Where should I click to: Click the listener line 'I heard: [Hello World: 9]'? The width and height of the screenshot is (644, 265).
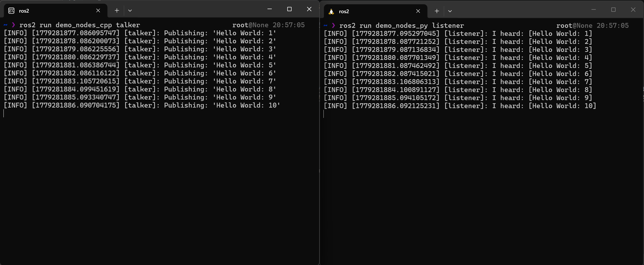click(458, 98)
